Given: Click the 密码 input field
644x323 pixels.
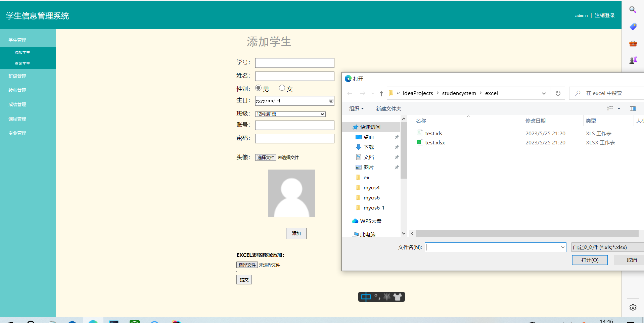Looking at the screenshot, I should pos(295,139).
